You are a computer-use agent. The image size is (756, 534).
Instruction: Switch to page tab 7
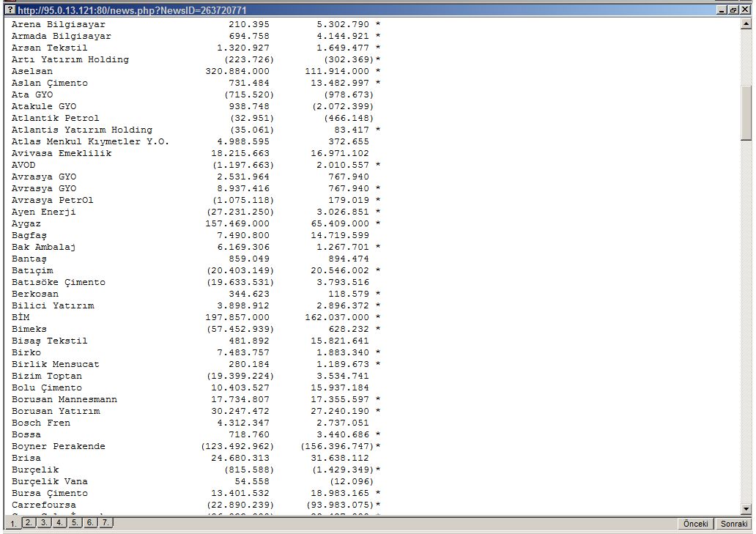pos(105,522)
